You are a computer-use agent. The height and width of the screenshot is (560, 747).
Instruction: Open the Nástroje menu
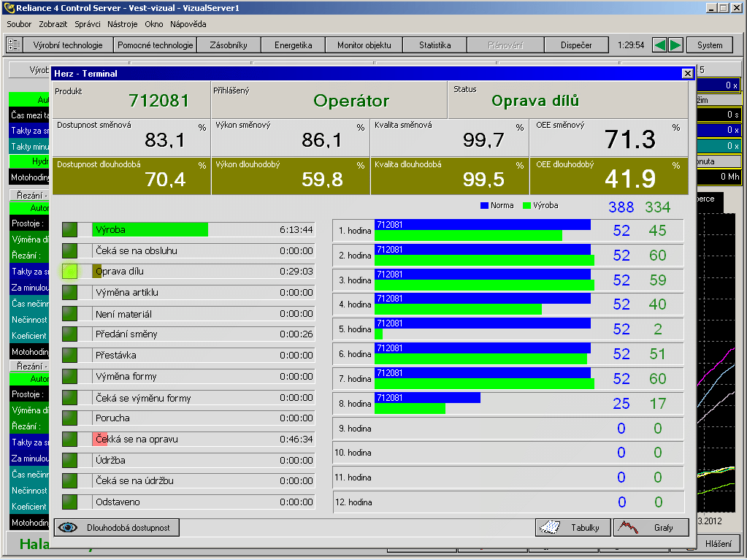tap(122, 24)
